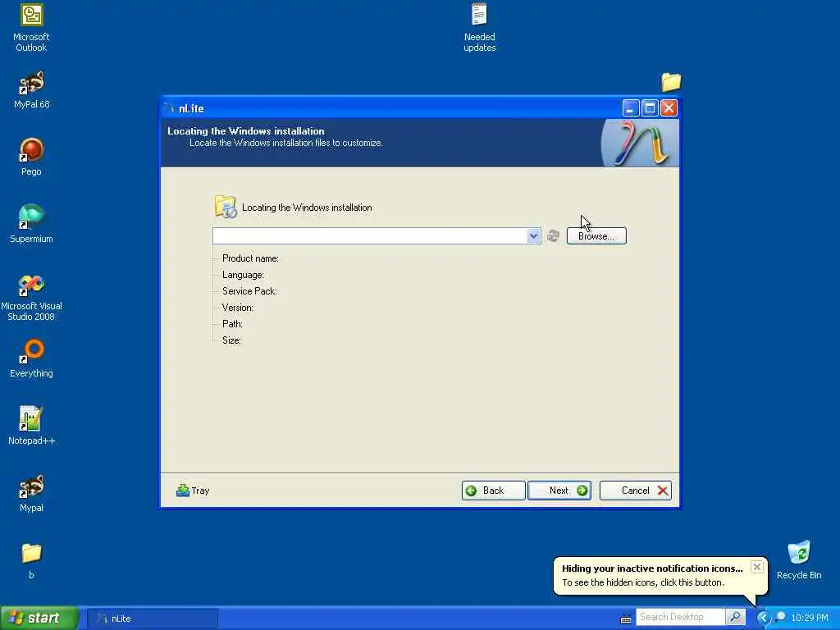Click the desktop search magnifier button
Image resolution: width=840 pixels, height=630 pixels.
click(x=736, y=617)
